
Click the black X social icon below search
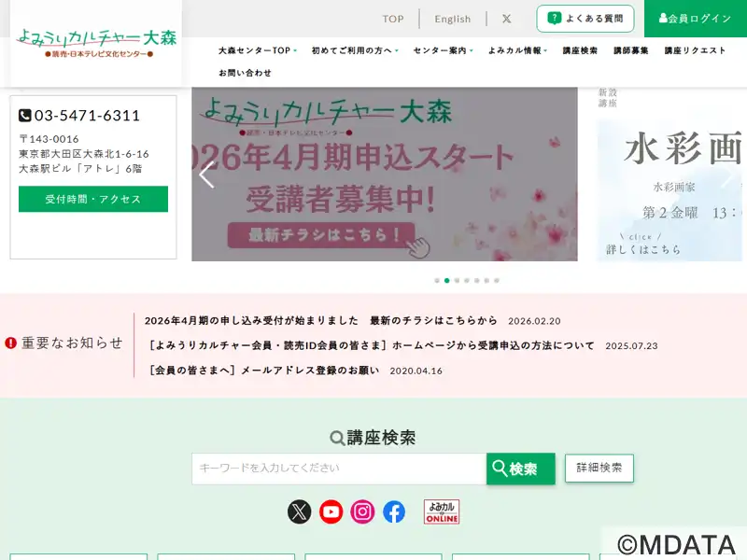click(299, 511)
